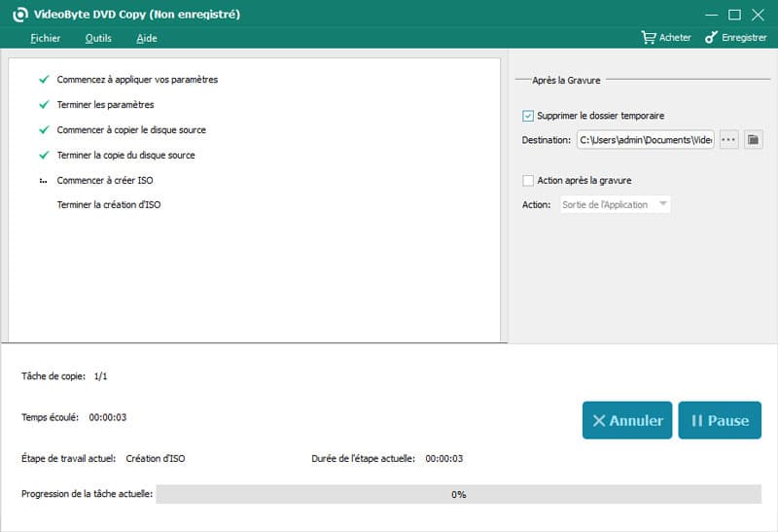Screen dimensions: 778x532
Task: Select the "Terminer la création d'ISO" step
Action: pyautogui.click(x=109, y=205)
